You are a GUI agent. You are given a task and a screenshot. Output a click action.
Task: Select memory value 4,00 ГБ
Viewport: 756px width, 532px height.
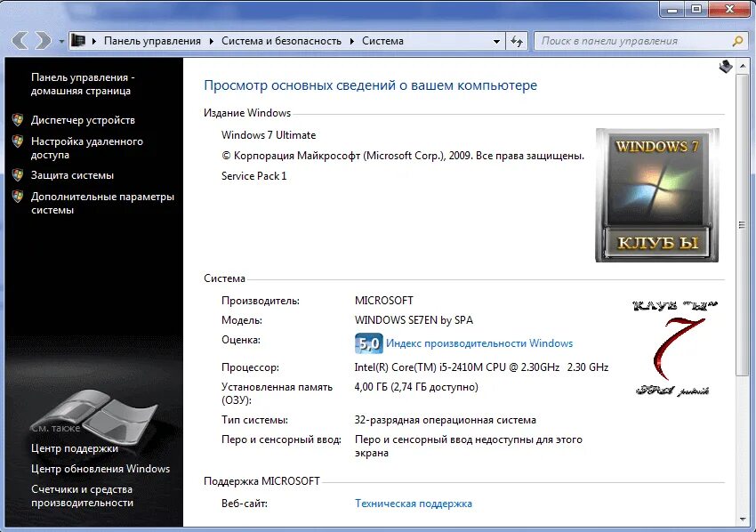tap(416, 387)
